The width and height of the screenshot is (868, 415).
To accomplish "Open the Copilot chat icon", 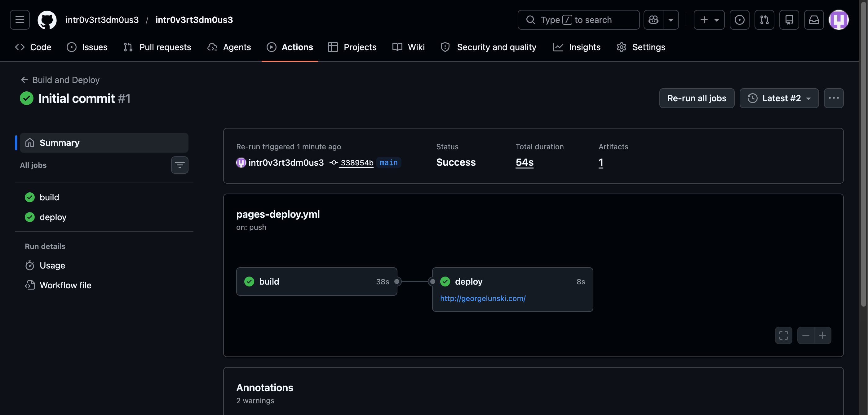I will click(x=653, y=20).
